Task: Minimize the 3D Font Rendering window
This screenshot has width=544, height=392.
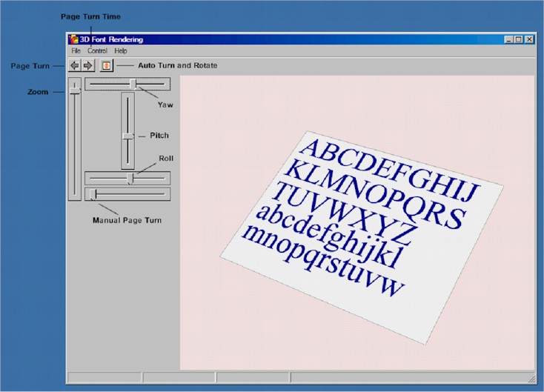Action: [508, 39]
